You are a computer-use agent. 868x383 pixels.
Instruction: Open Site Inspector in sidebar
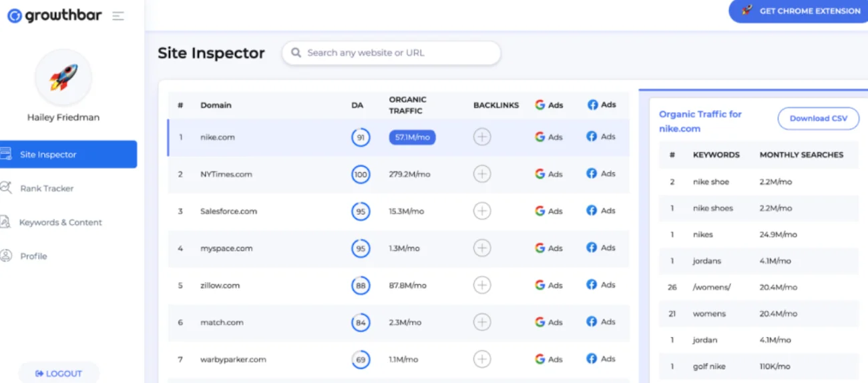pos(67,154)
